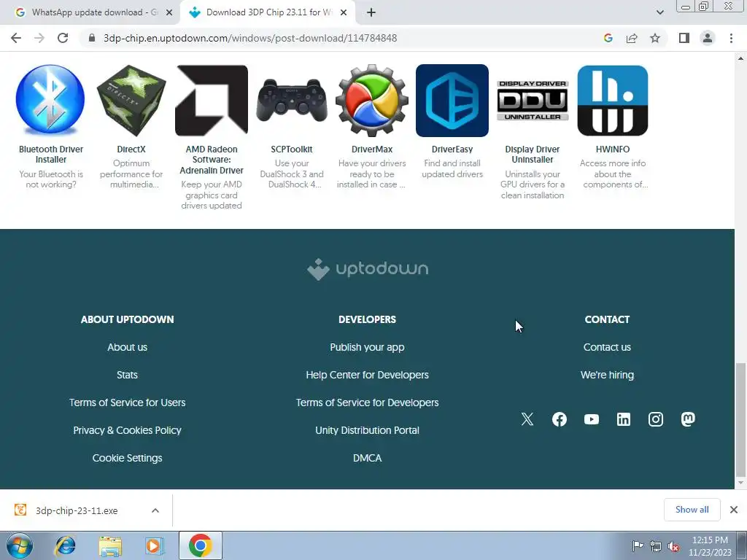Open the downloaded 3dp-chip-23-11.exe file
747x560 pixels.
[76, 510]
